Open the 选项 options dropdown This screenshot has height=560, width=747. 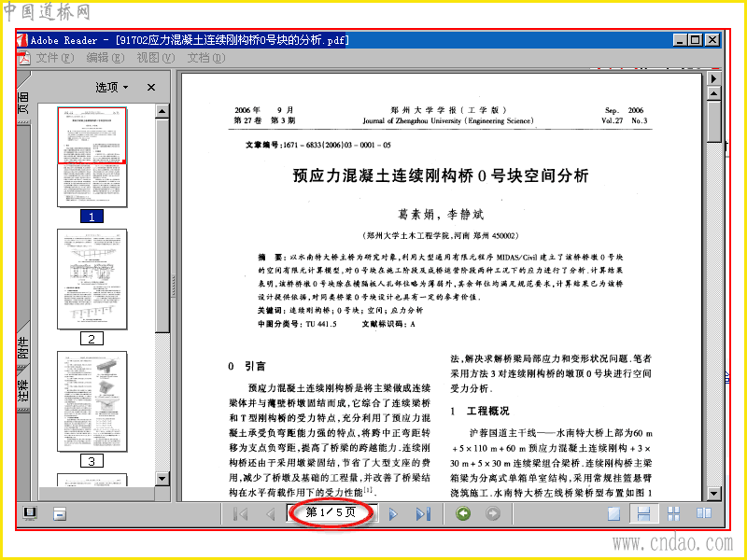pyautogui.click(x=112, y=87)
